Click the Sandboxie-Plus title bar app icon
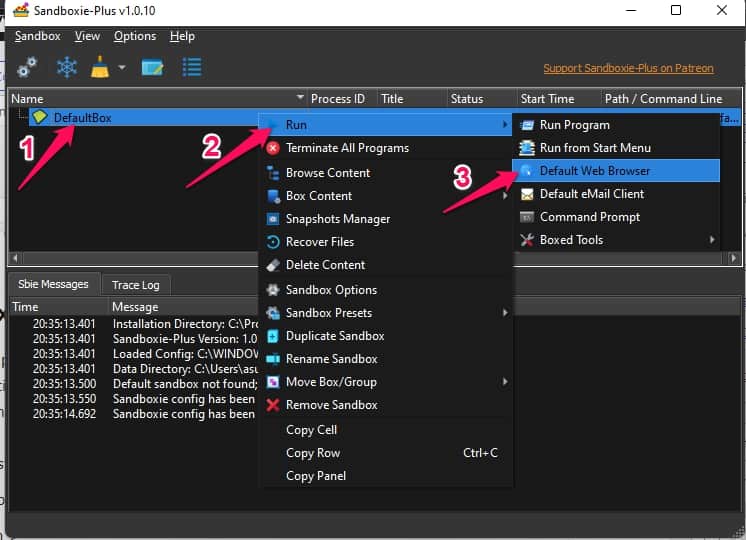The image size is (746, 540). point(21,10)
